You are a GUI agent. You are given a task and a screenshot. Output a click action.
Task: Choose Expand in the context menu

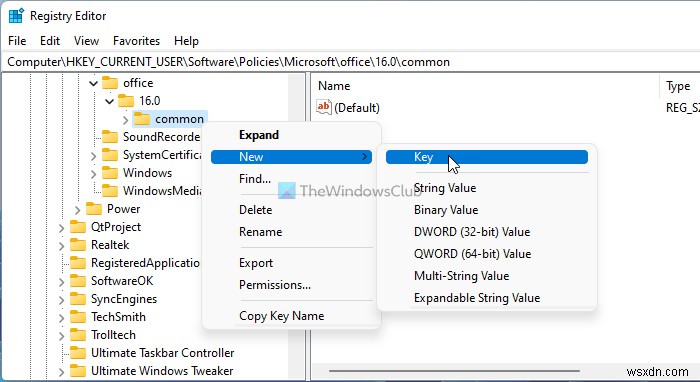coord(259,135)
